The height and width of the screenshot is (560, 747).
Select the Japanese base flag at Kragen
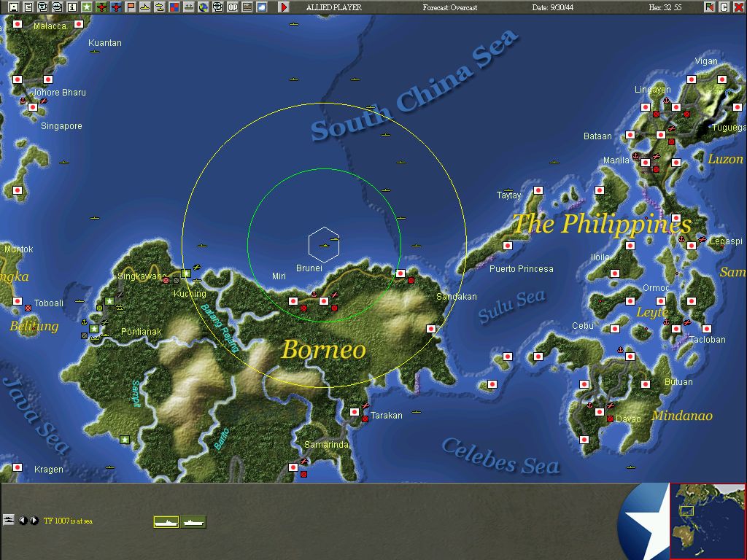(18, 467)
